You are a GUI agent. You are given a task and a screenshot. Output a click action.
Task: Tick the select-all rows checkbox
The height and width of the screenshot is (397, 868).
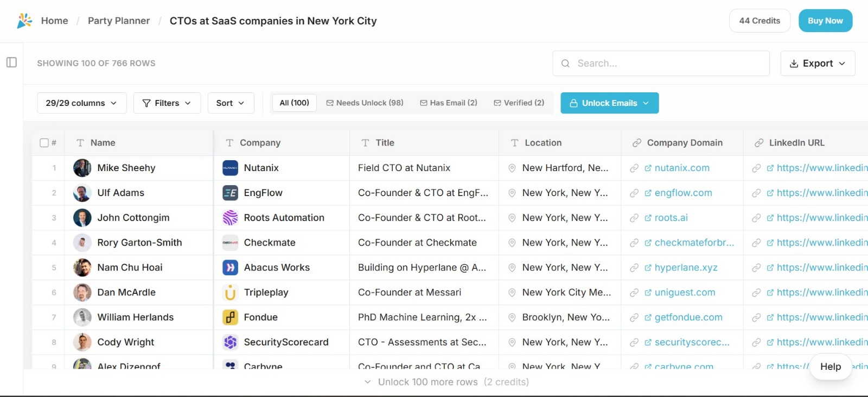(44, 143)
